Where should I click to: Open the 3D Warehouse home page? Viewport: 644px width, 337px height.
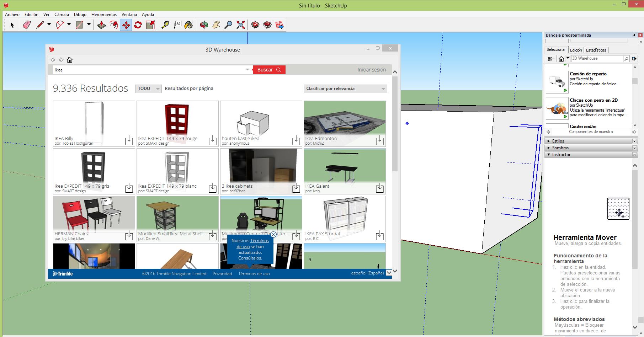click(x=70, y=60)
